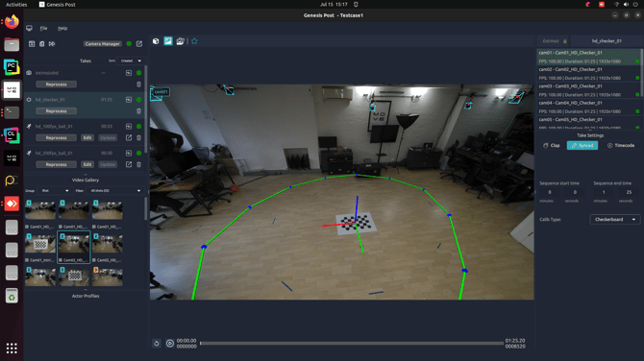Show Applications grid in the dock
The width and height of the screenshot is (644, 361).
12,349
